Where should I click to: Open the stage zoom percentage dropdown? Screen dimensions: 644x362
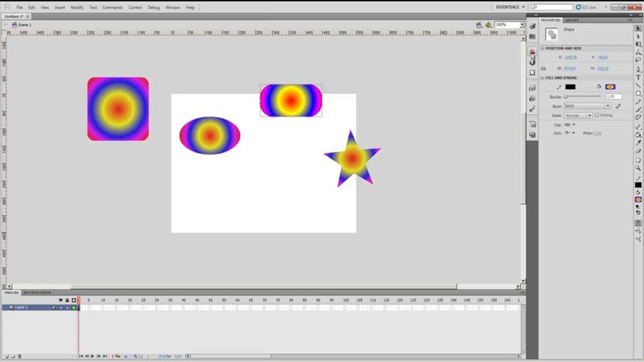point(522,25)
